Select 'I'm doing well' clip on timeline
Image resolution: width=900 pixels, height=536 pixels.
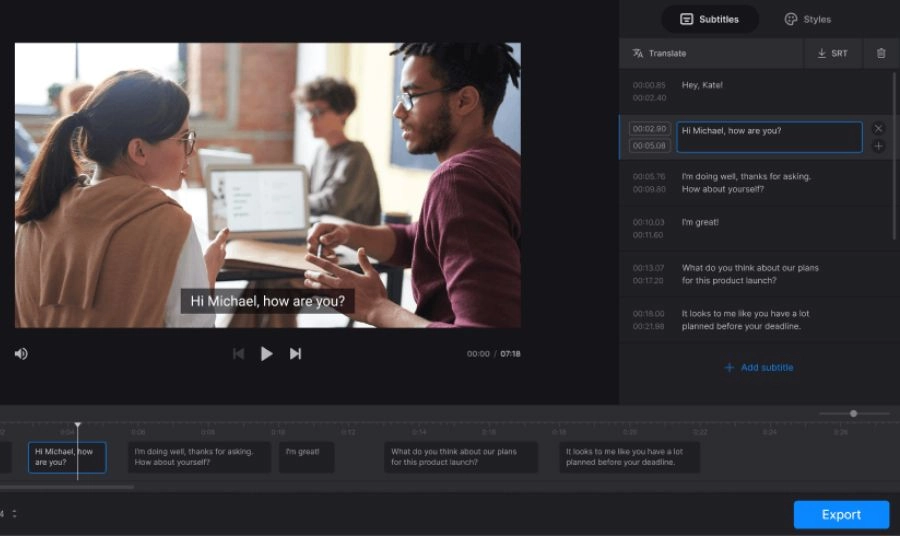click(199, 457)
